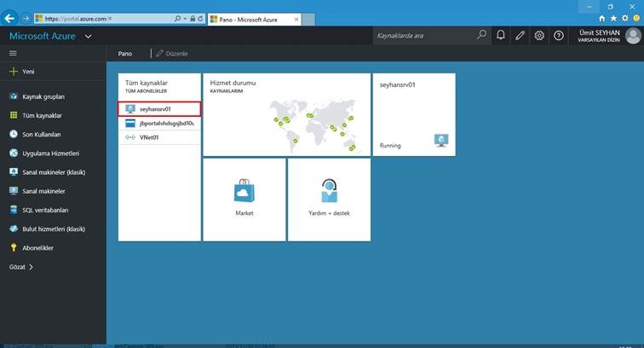Click the VM icon on seyhansrv01 tile
Viewport: 644px width, 348px height.
coord(441,140)
